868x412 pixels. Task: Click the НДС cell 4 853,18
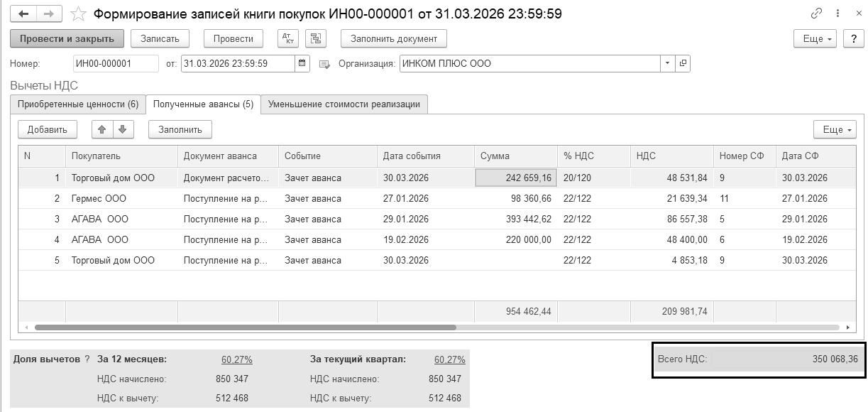[671, 260]
